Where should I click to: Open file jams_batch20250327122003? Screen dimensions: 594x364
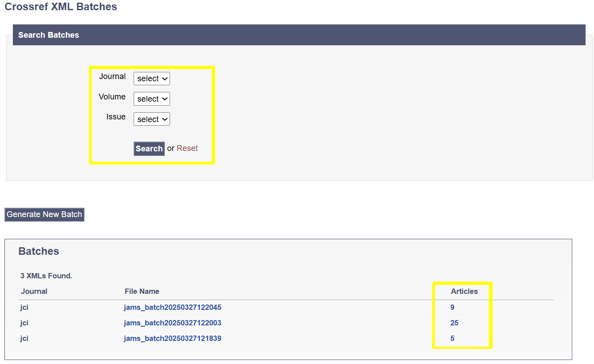coord(172,323)
